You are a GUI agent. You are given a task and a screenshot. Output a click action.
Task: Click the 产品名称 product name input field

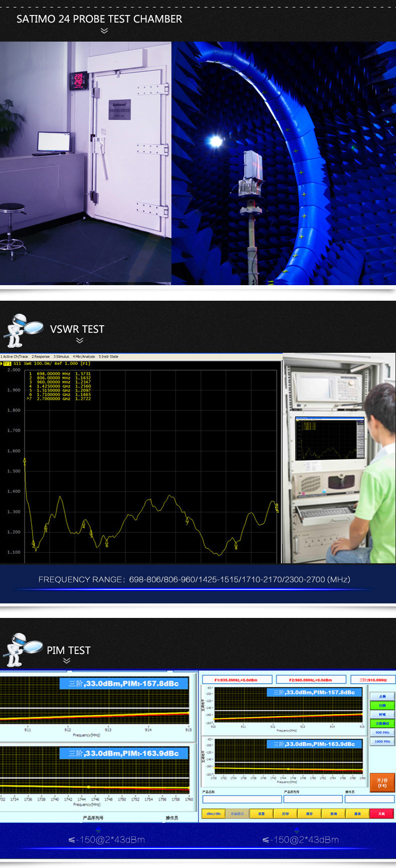[242, 799]
